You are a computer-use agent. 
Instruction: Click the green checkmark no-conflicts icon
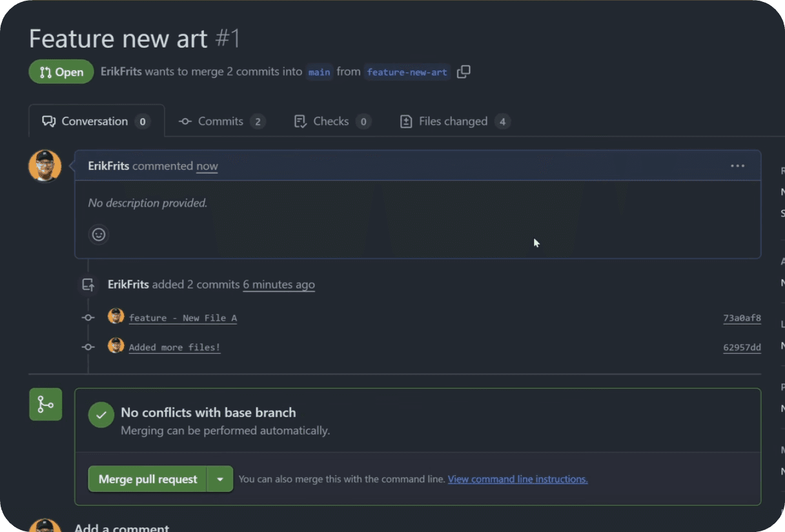[x=101, y=415]
